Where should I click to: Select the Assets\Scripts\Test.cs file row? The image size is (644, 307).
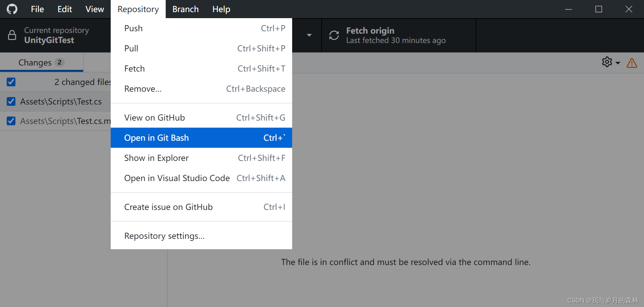pos(55,101)
